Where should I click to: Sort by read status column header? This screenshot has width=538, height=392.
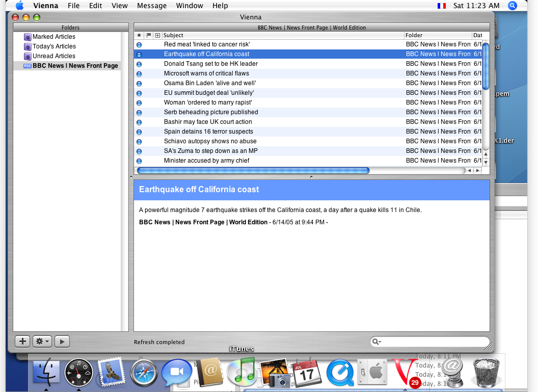point(139,35)
